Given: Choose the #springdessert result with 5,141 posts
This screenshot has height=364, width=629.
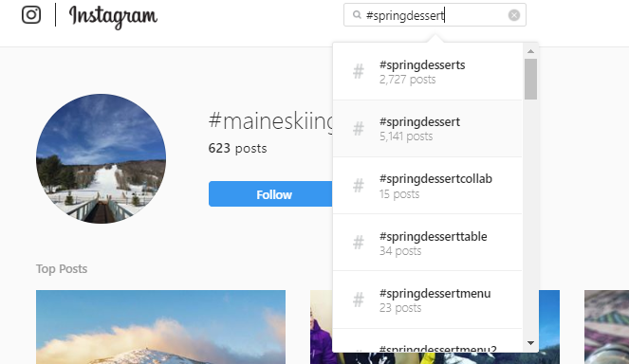Looking at the screenshot, I should click(428, 129).
